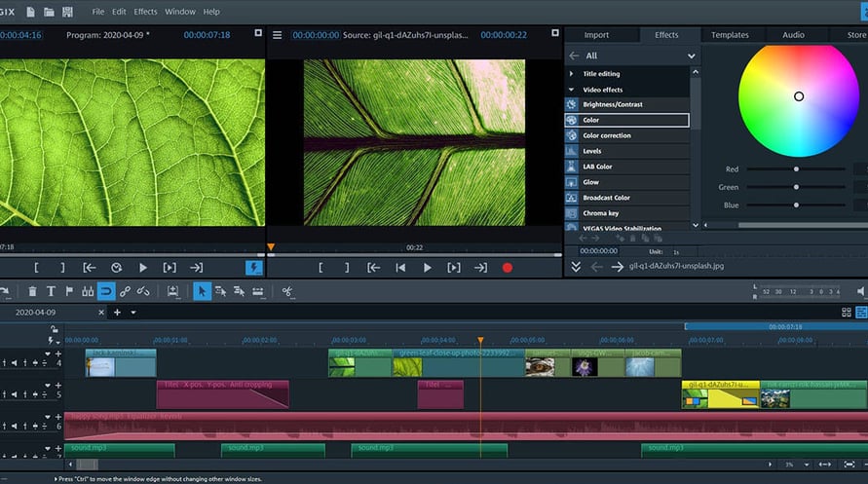Viewport: 868px width, 484px height.
Task: Open the All effects dropdown
Action: tap(692, 56)
